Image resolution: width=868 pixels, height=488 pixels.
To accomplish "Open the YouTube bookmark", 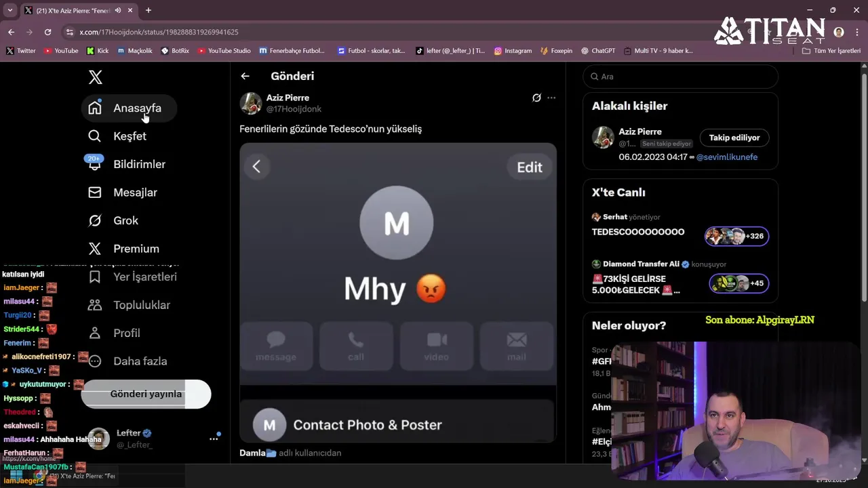I will click(x=61, y=51).
